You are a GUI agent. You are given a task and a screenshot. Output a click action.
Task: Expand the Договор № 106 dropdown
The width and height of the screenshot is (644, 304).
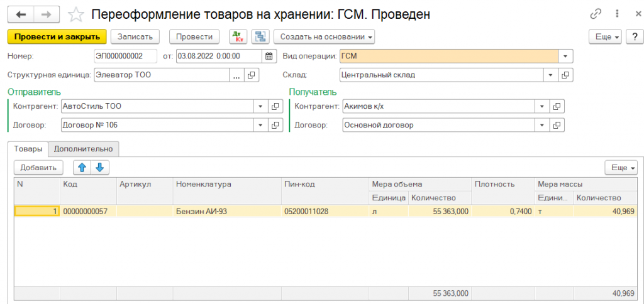click(x=260, y=125)
